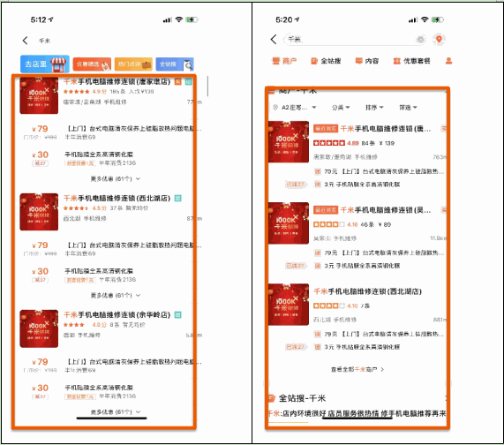Screen dimensions: 504x445
Task: Click the location target icon before A2座
Action: click(275, 108)
